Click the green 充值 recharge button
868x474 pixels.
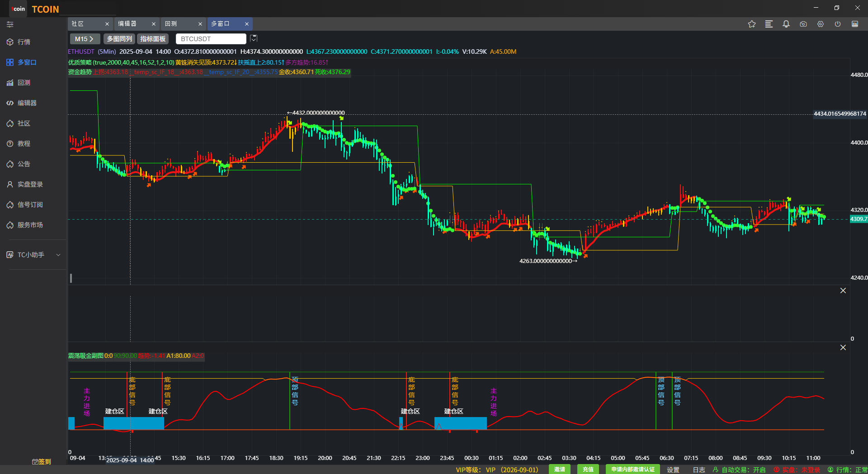(588, 469)
